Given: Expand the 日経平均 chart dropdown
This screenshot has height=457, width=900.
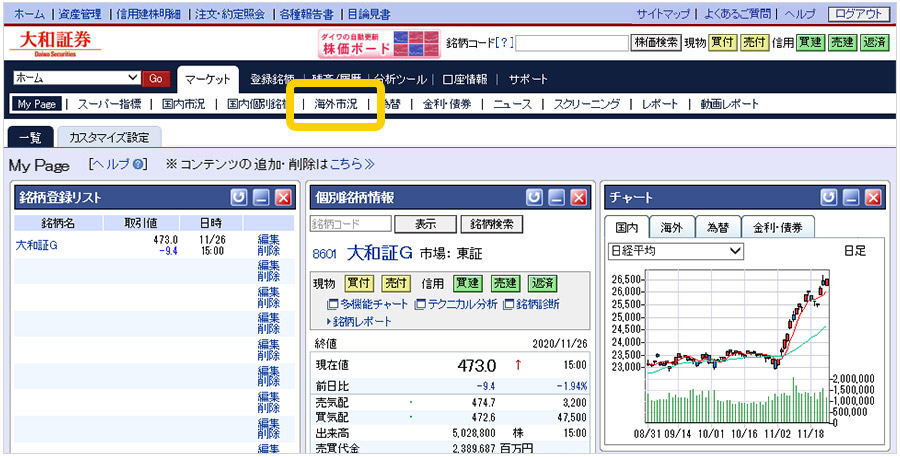Looking at the screenshot, I should [675, 250].
